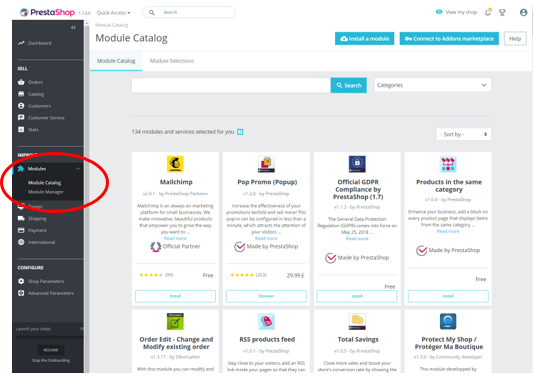Image resolution: width=557 pixels, height=384 pixels.
Task: Click the Order Edit module icon
Action: (x=175, y=321)
